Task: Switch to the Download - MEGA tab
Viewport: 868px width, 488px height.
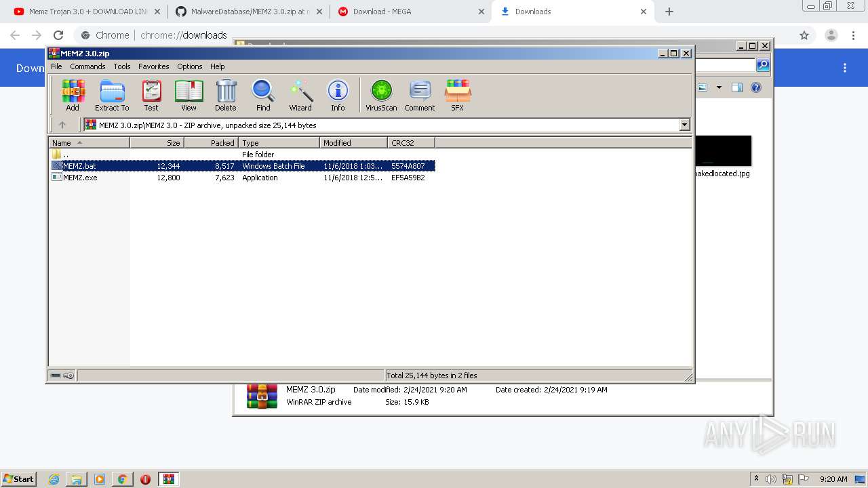Action: 411,12
